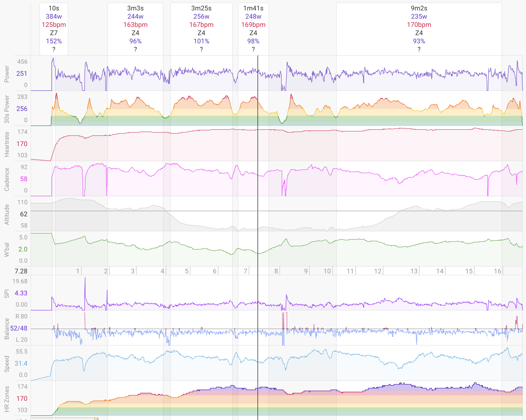Click the HR Zones chart axis label

click(7, 399)
